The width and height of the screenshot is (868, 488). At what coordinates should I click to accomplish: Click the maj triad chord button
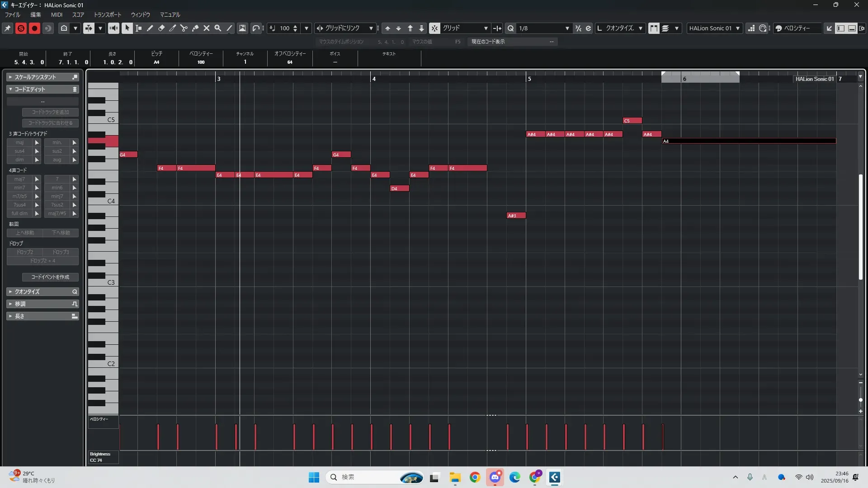tap(19, 142)
